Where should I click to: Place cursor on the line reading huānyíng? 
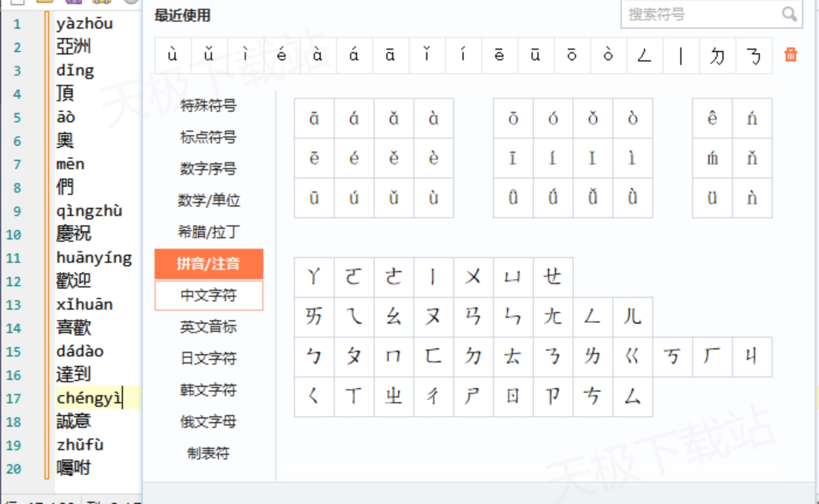(x=94, y=258)
